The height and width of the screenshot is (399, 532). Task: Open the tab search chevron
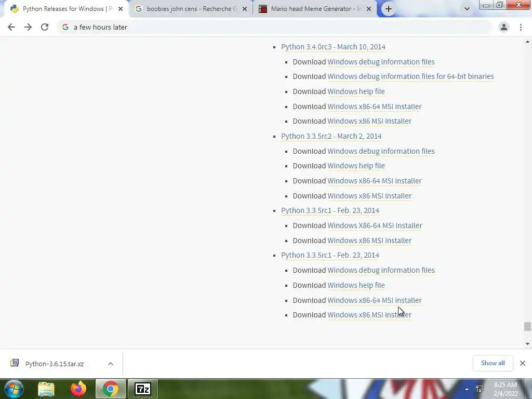(467, 9)
